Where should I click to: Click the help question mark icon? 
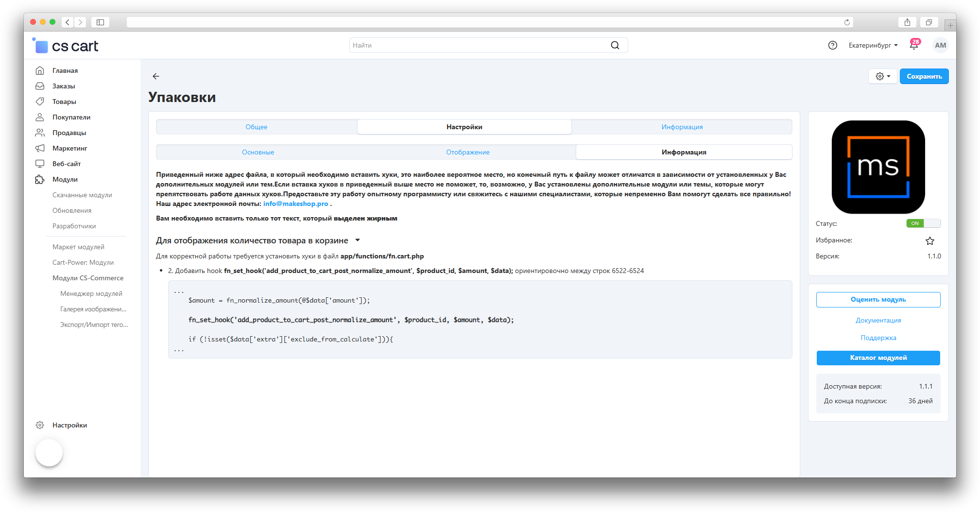(832, 46)
